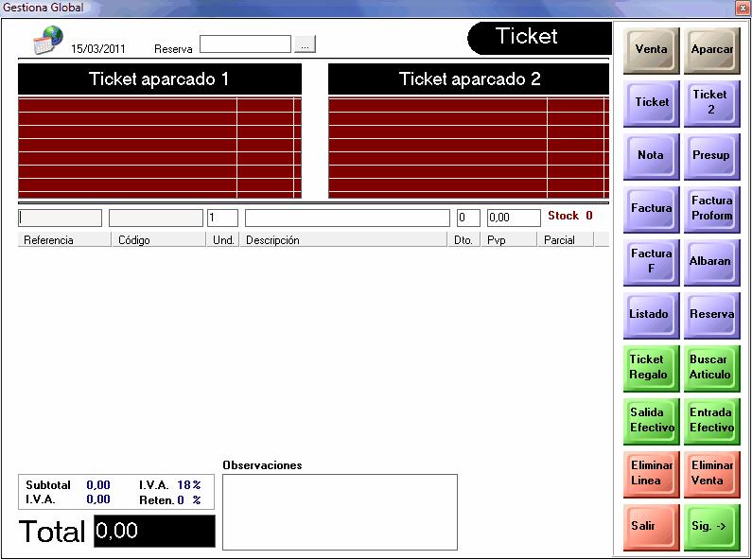The width and height of the screenshot is (752, 560).
Task: Open the Albaran button
Action: [711, 262]
